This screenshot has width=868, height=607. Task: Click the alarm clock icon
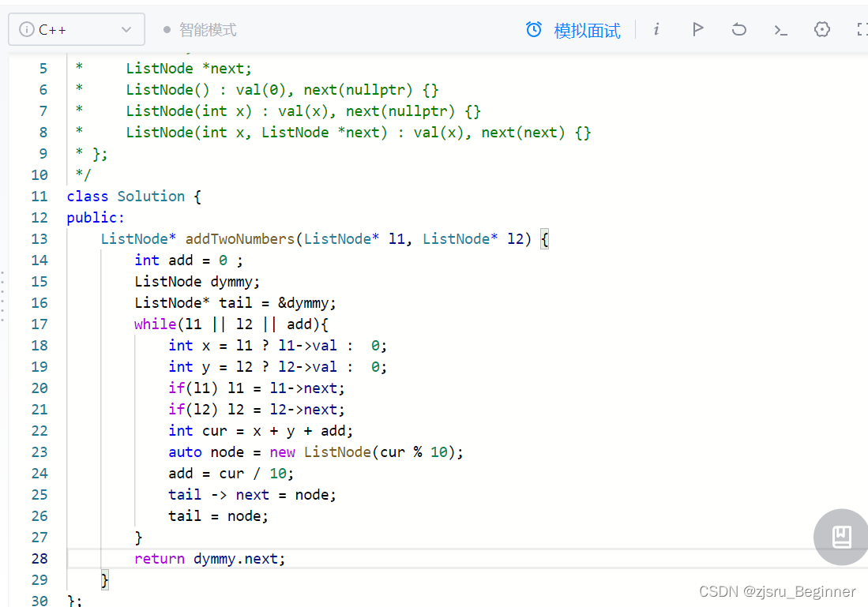pos(534,29)
